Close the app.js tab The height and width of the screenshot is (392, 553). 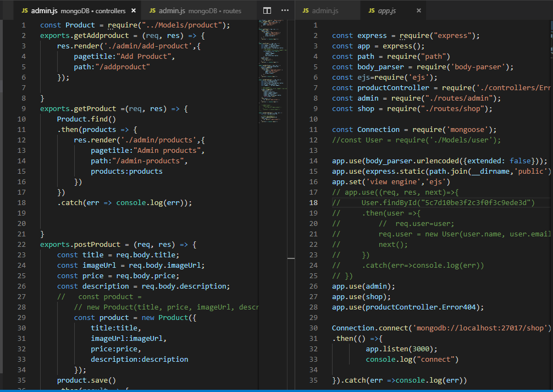point(419,10)
